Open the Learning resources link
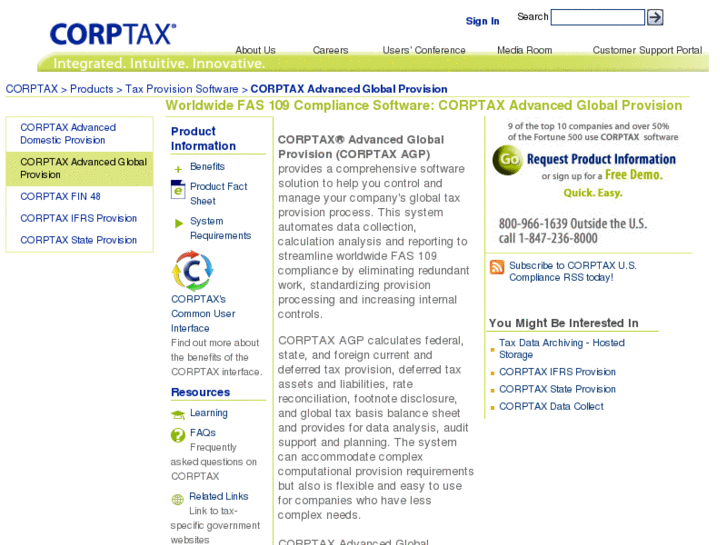 [x=209, y=413]
